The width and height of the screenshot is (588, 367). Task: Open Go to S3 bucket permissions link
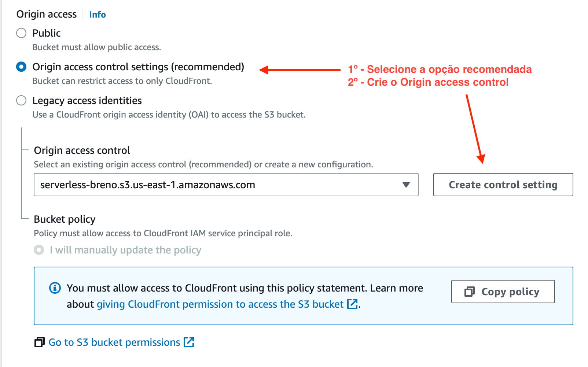pos(114,342)
